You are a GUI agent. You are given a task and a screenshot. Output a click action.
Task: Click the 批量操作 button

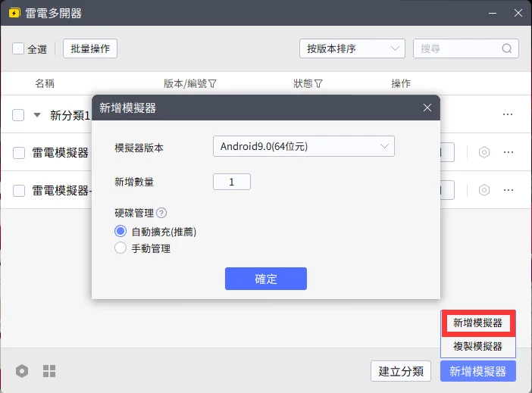click(90, 48)
